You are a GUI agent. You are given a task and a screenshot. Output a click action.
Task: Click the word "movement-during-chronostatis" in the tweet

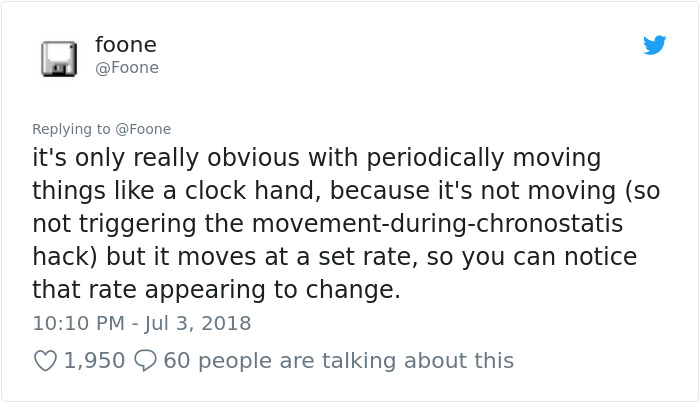(x=438, y=223)
